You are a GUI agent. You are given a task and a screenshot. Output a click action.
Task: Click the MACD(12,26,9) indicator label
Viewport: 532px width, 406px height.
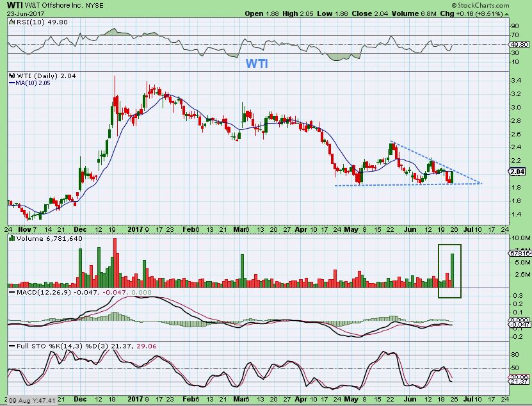coord(44,292)
